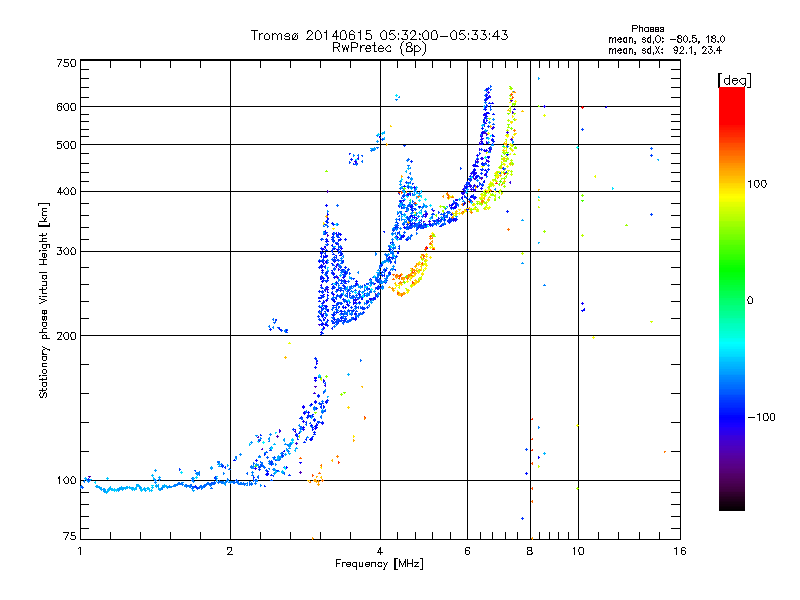This screenshot has height=600, width=800.
Task: Click the y-axis '500' label
Action: [x=66, y=145]
